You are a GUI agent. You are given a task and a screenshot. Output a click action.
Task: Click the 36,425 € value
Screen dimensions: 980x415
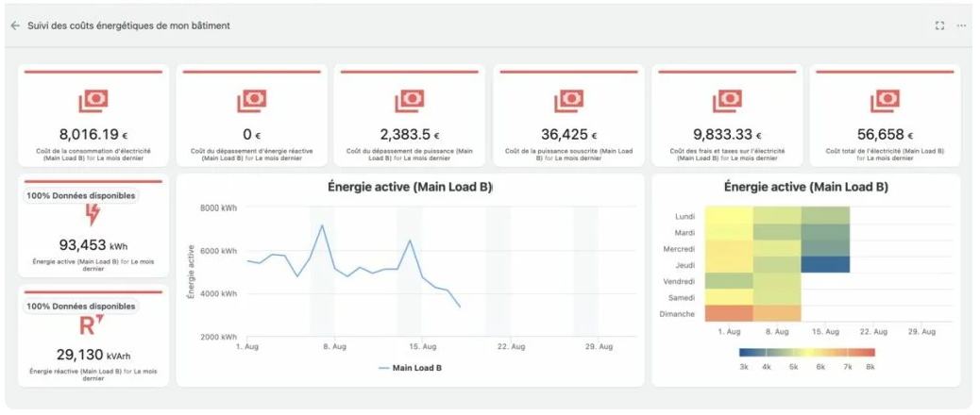pyautogui.click(x=568, y=134)
